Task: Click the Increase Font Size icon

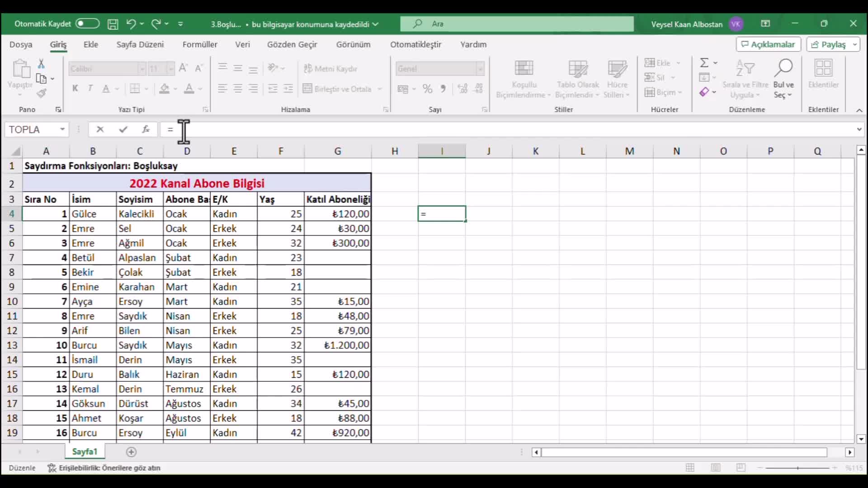Action: [x=183, y=68]
